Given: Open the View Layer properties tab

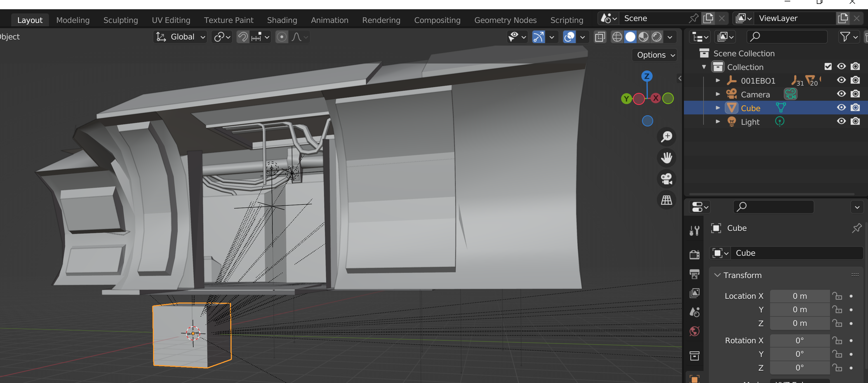Looking at the screenshot, I should coord(695,293).
